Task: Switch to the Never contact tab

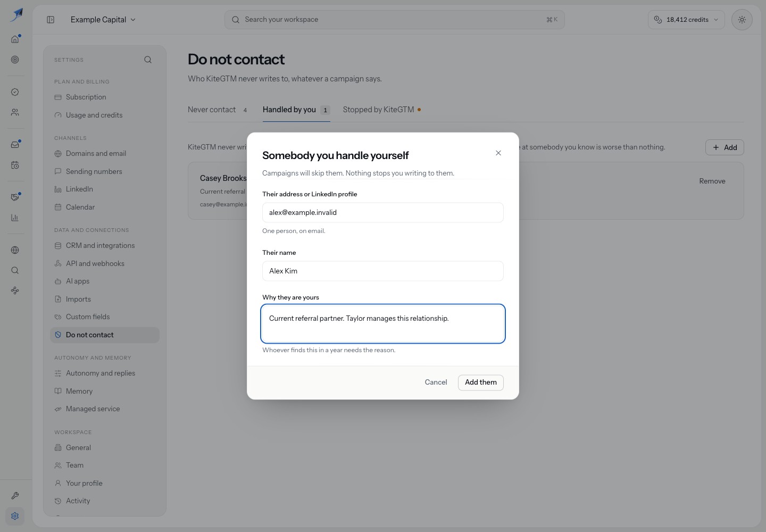Action: 218,110
